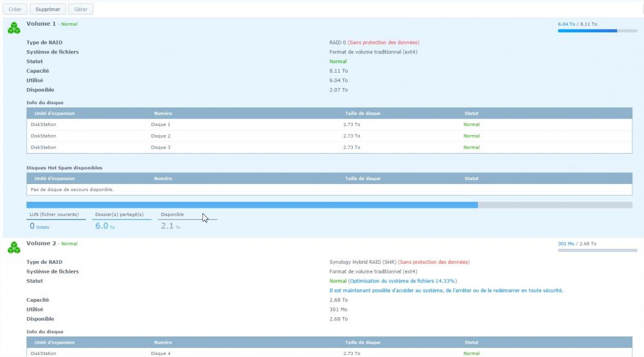The height and width of the screenshot is (357, 644).
Task: Click the LUN 0 Octets value
Action: point(39,226)
